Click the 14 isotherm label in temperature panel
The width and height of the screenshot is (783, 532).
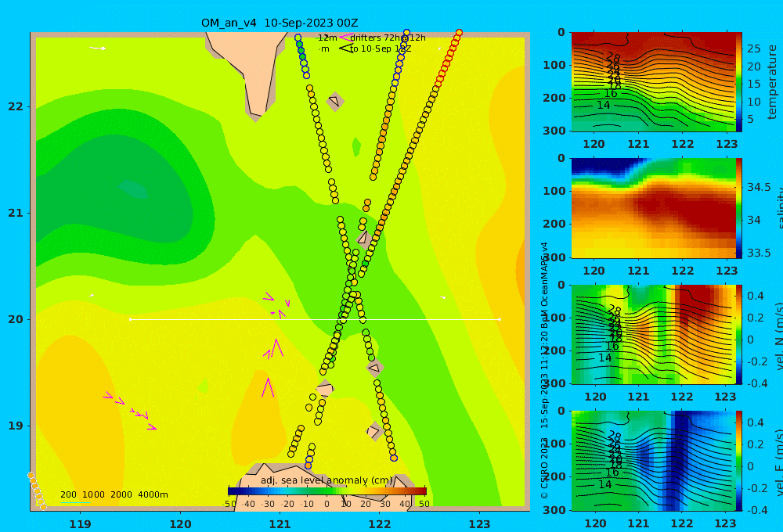coord(603,105)
